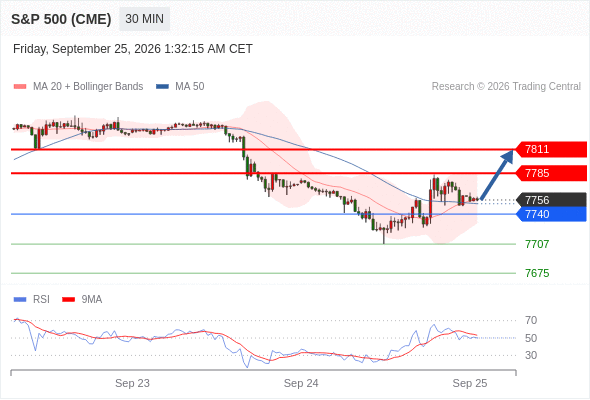Screen dimensions: 590x400
Task: Click the date line starting 'Friday, September 25, 2026'
Action: pyautogui.click(x=133, y=49)
